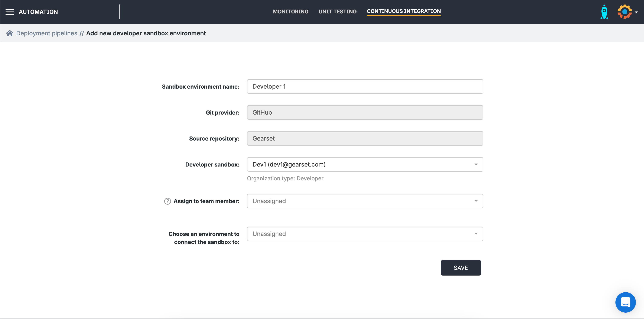Open the chat support bubble

(625, 302)
